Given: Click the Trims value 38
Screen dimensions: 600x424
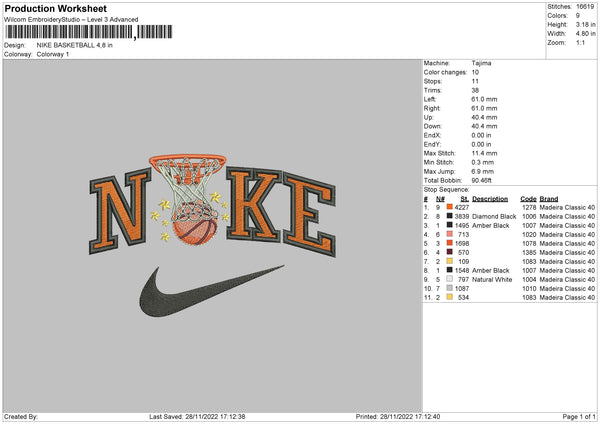Looking at the screenshot, I should (475, 90).
